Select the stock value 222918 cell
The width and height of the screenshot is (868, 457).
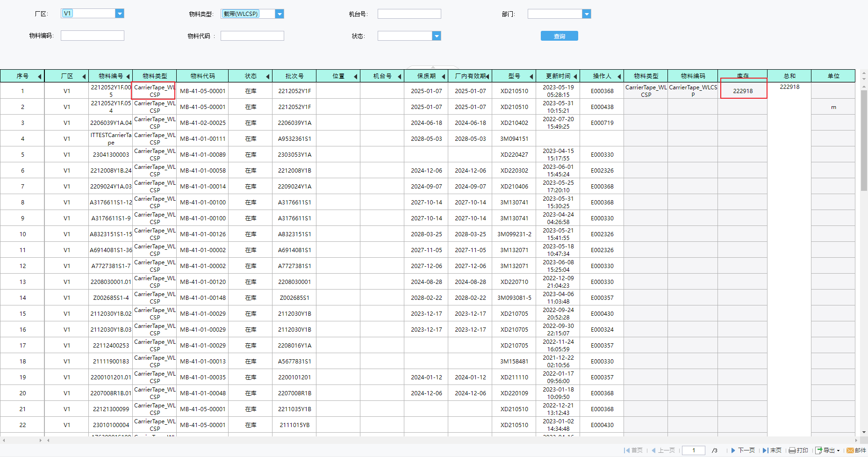743,91
